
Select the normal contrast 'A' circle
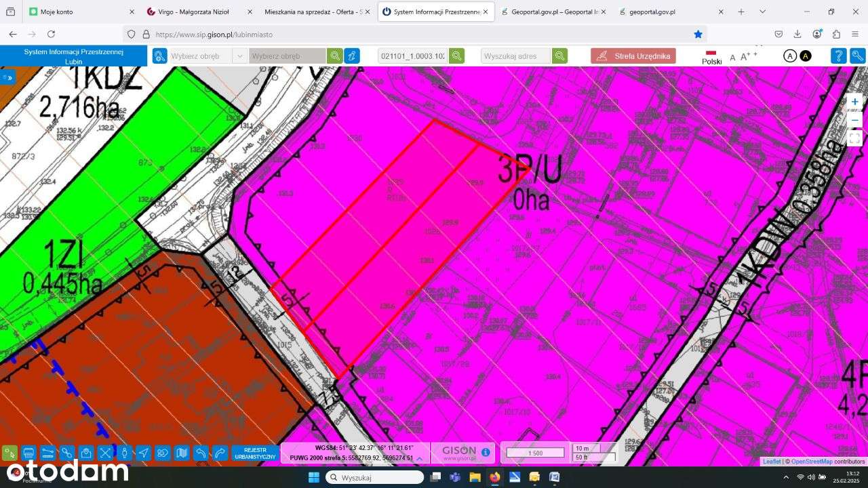tap(790, 56)
